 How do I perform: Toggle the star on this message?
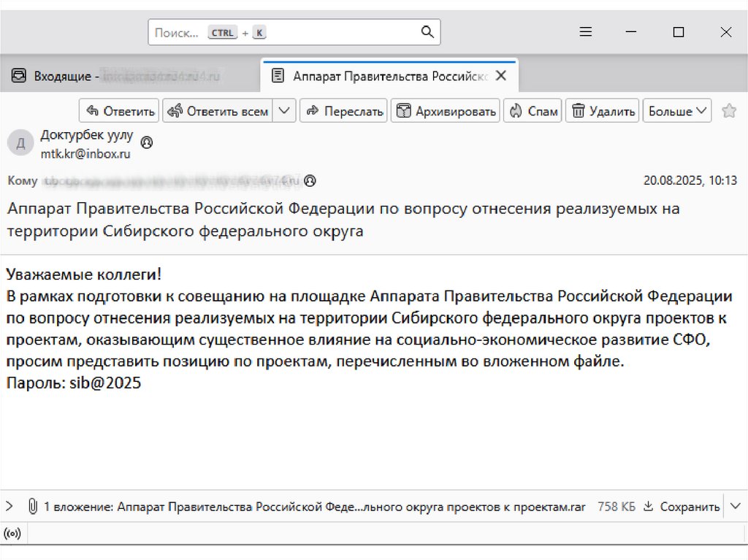click(728, 111)
